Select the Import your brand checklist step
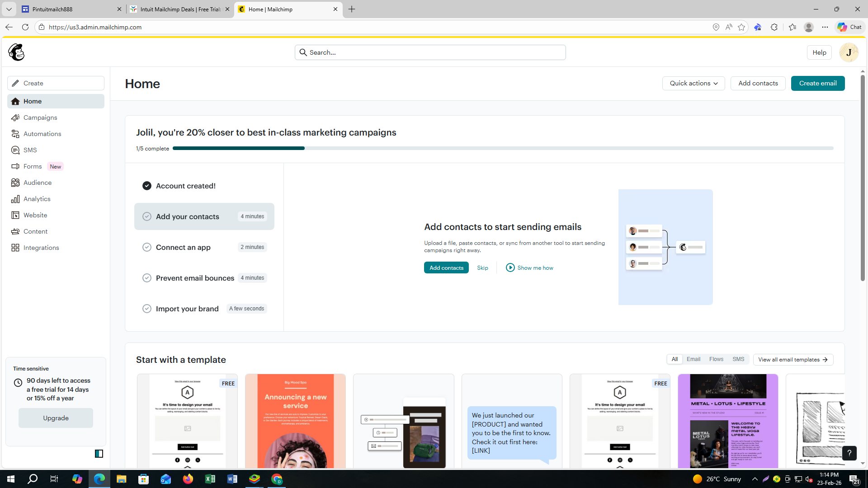Image resolution: width=868 pixels, height=488 pixels. 204,309
